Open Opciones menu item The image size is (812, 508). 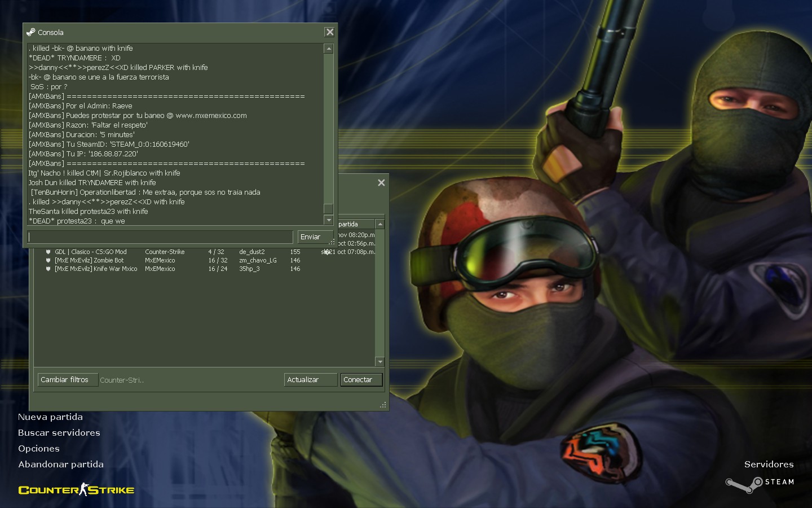(x=39, y=449)
